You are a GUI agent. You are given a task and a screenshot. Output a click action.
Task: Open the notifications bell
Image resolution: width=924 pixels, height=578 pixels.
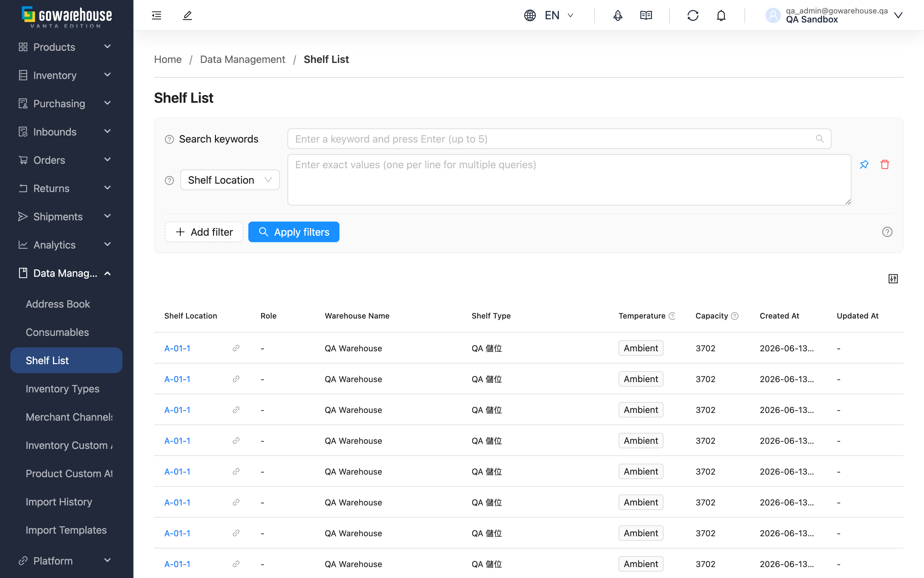(x=721, y=15)
